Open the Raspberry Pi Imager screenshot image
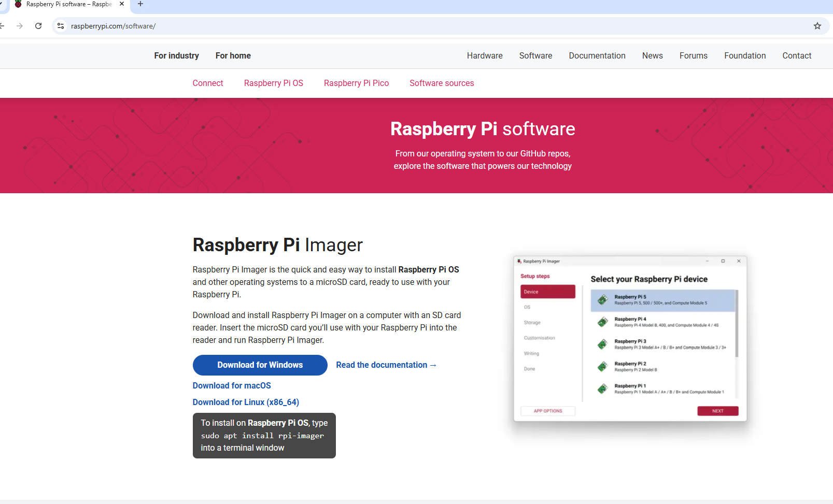Viewport: 833px width, 504px height. (630, 338)
